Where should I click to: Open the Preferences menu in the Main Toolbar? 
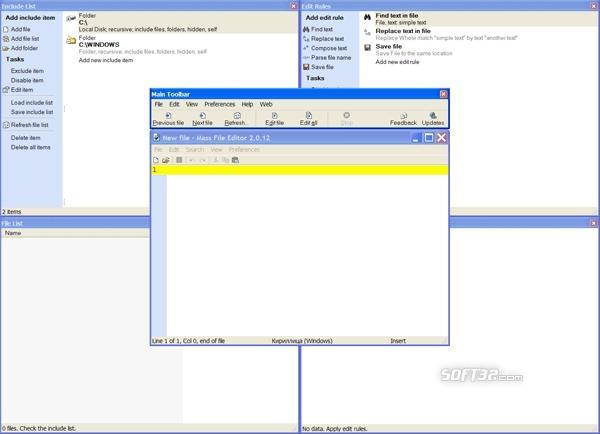tap(220, 104)
